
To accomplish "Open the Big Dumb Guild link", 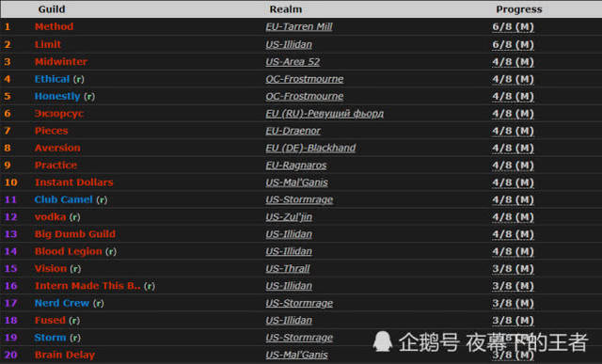I will click(75, 234).
